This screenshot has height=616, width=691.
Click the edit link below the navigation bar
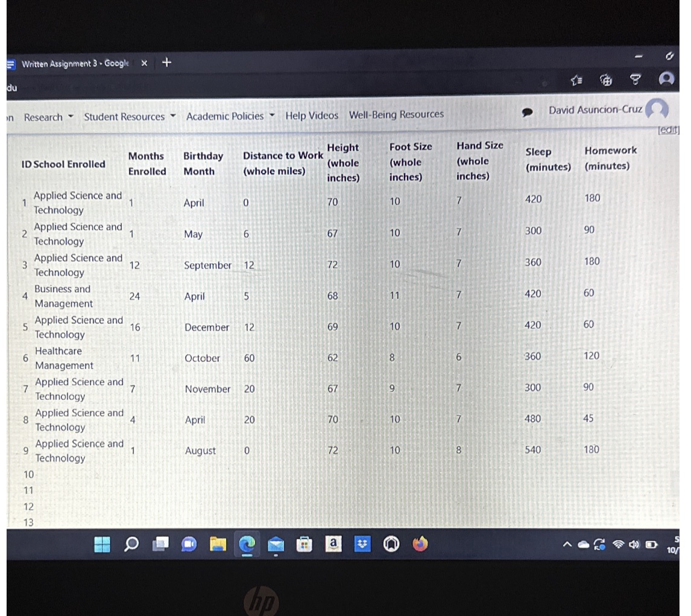[669, 129]
